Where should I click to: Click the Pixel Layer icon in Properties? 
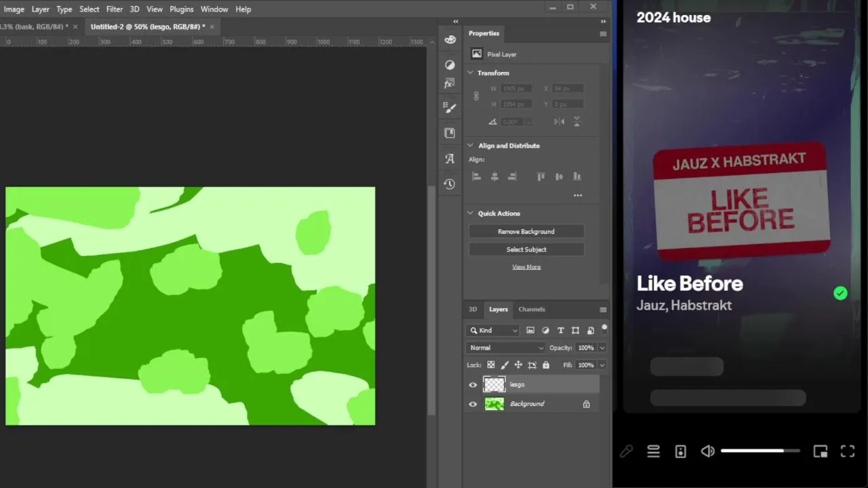(x=477, y=54)
